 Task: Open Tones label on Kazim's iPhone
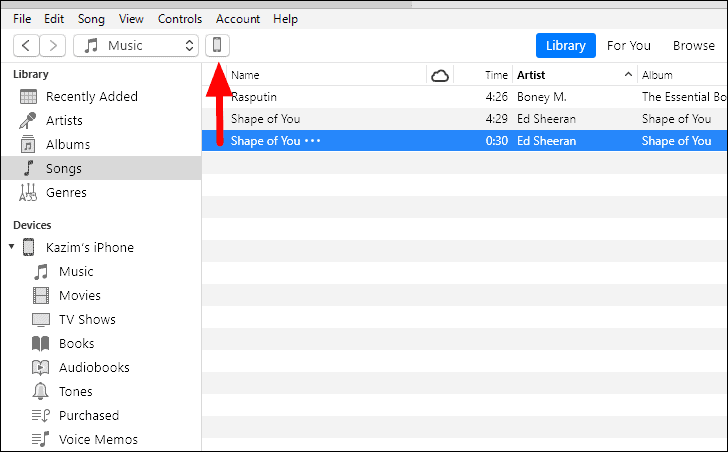tap(76, 391)
